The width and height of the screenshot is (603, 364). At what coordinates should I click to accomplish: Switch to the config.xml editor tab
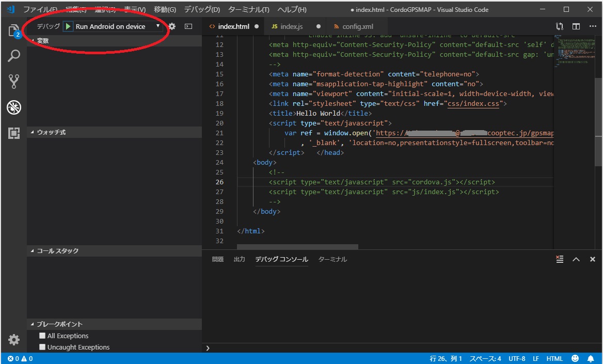[x=357, y=26]
